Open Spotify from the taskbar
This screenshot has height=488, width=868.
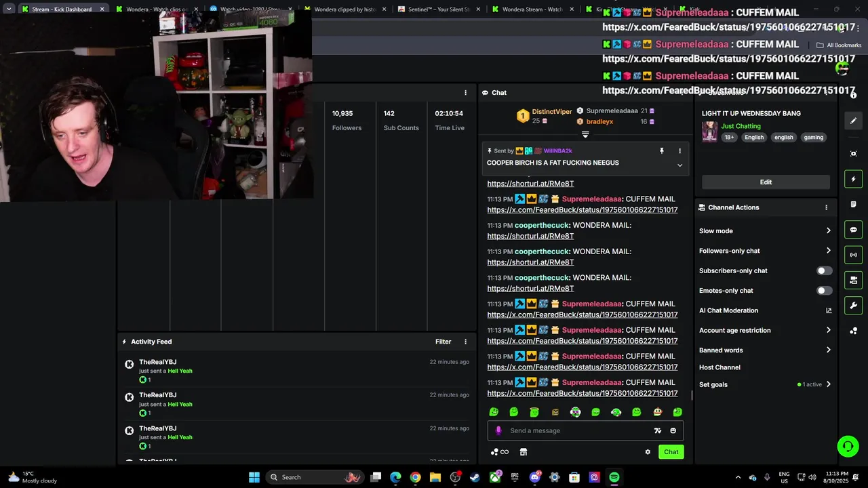(x=614, y=477)
